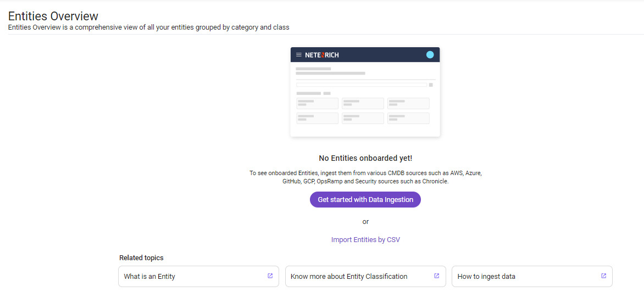Screen dimensions: 644x303
Task: Click hamburger menu icon in the Netenrich illustration
Action: 298,55
